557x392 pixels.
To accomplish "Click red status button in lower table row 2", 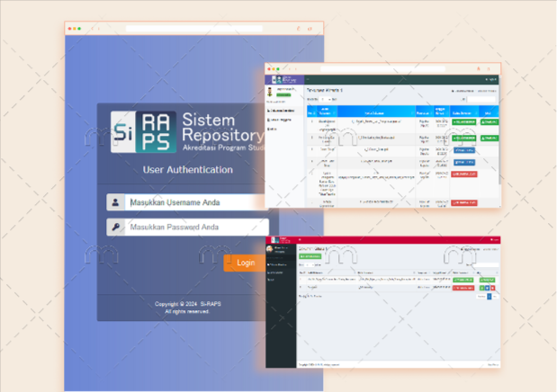I will 463,288.
